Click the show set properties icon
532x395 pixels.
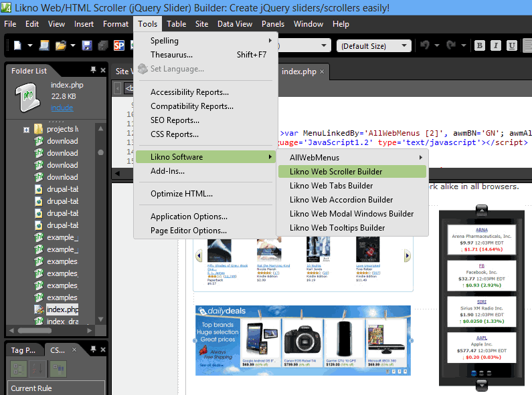click(x=58, y=369)
